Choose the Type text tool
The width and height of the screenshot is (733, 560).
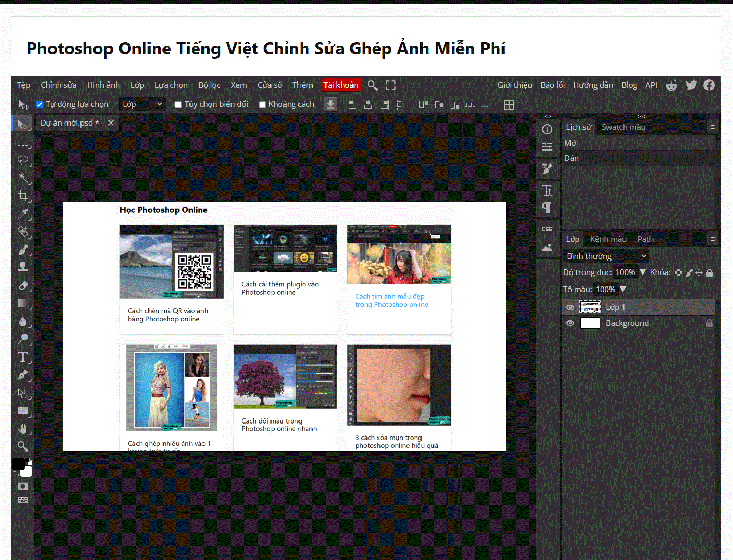point(23,357)
